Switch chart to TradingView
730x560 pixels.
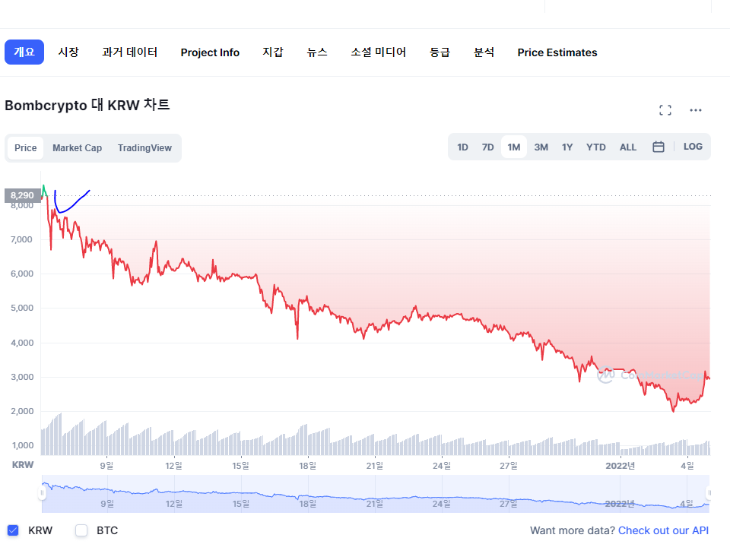click(144, 148)
